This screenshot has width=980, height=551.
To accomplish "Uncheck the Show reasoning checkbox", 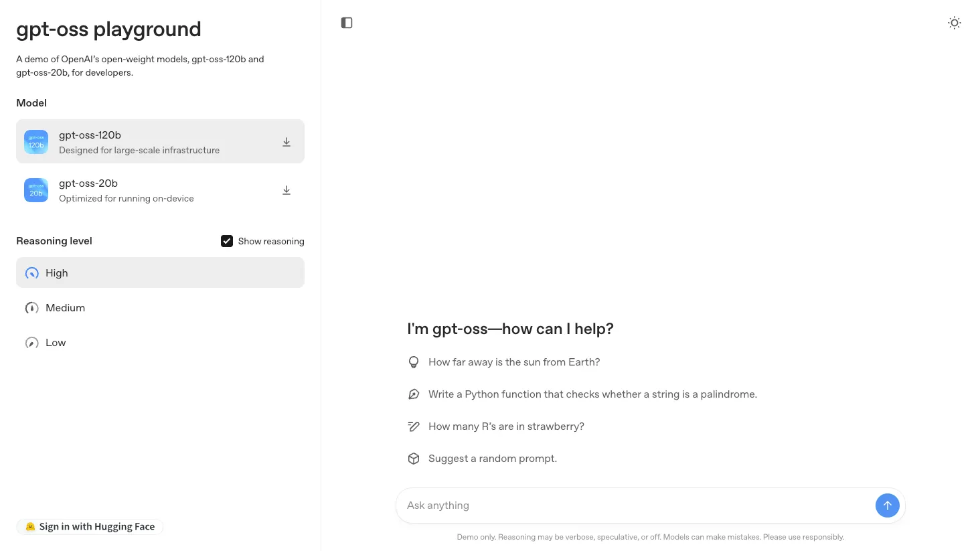I will (227, 241).
